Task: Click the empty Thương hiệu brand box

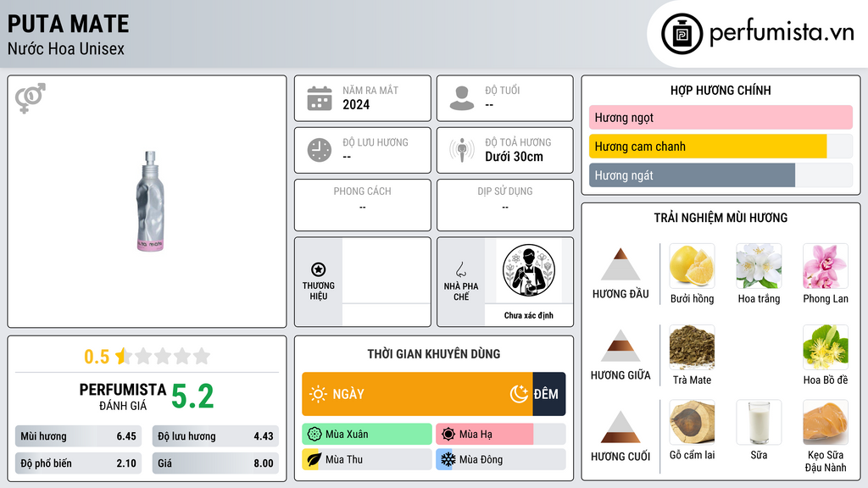Action: pyautogui.click(x=387, y=281)
